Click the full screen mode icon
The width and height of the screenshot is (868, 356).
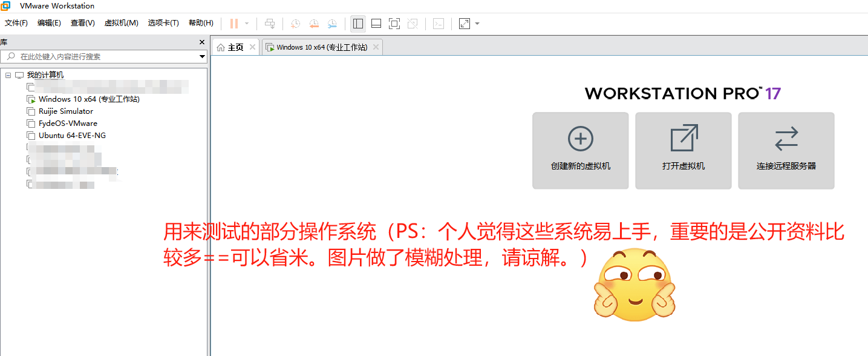[x=394, y=24]
